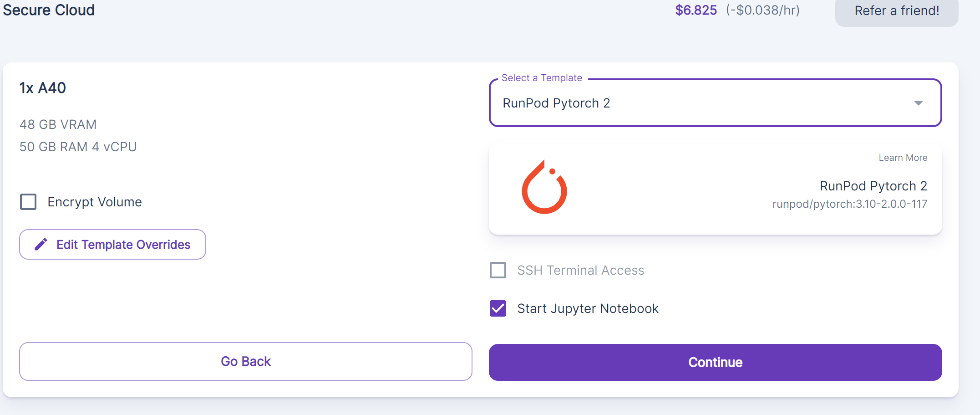The image size is (980, 415).
Task: Click the Select a Template field label
Action: (x=542, y=78)
